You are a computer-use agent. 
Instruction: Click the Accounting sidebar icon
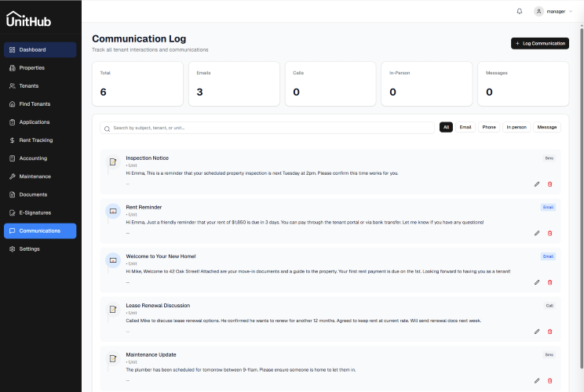[13, 158]
